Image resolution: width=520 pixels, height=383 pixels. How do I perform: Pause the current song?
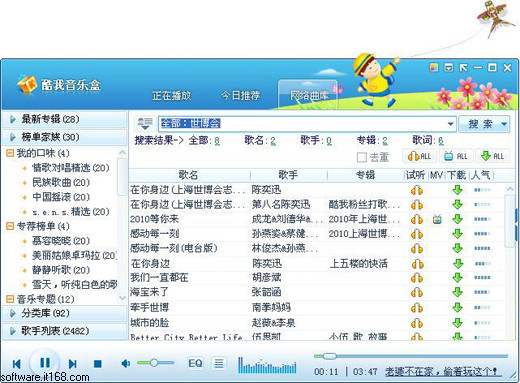(45, 363)
